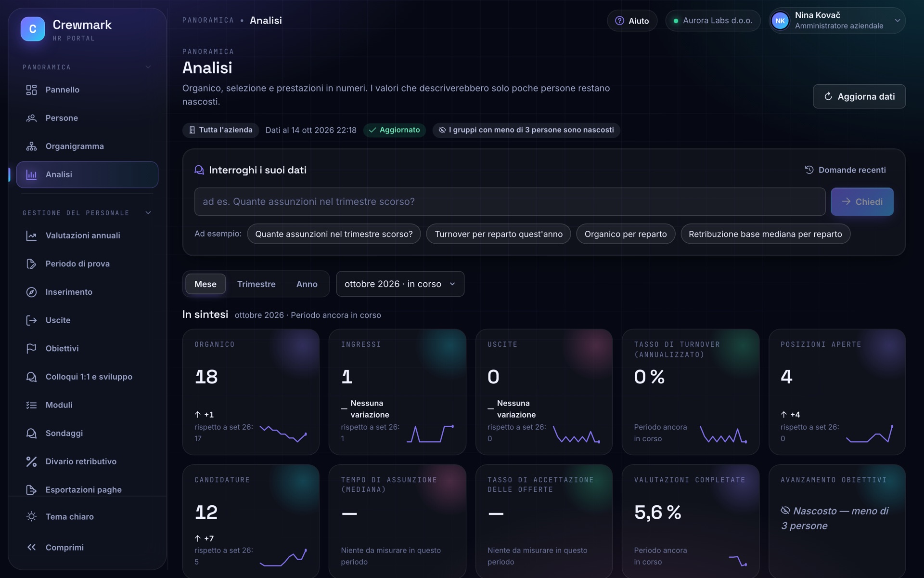Choose the Organico per reparto suggestion
924x578 pixels.
625,234
